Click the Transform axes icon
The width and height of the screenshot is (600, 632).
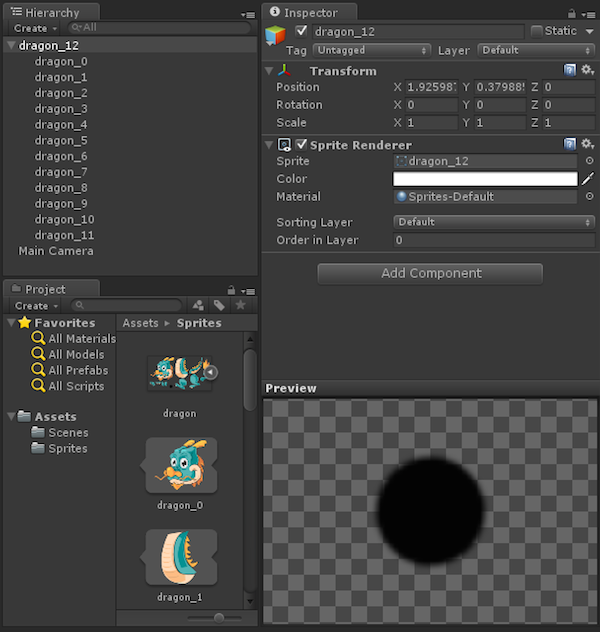284,71
